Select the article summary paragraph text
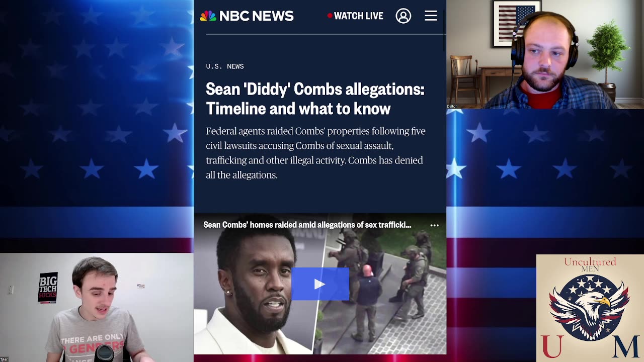This screenshot has width=644, height=362. tap(315, 153)
